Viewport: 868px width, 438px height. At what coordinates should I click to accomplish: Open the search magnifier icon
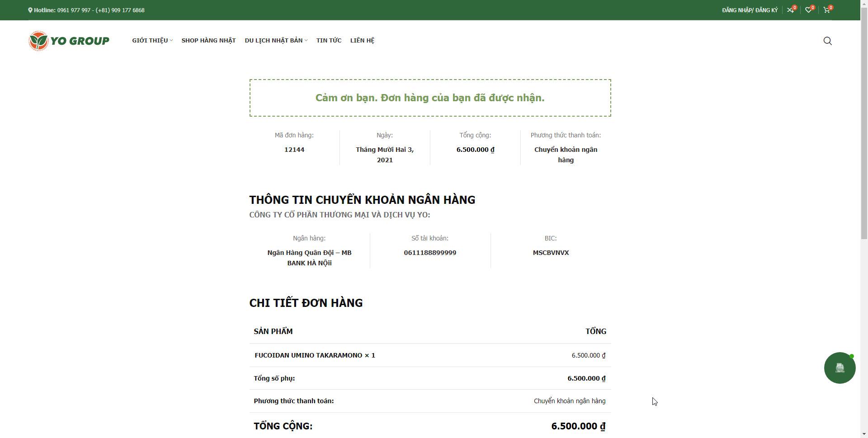(827, 41)
